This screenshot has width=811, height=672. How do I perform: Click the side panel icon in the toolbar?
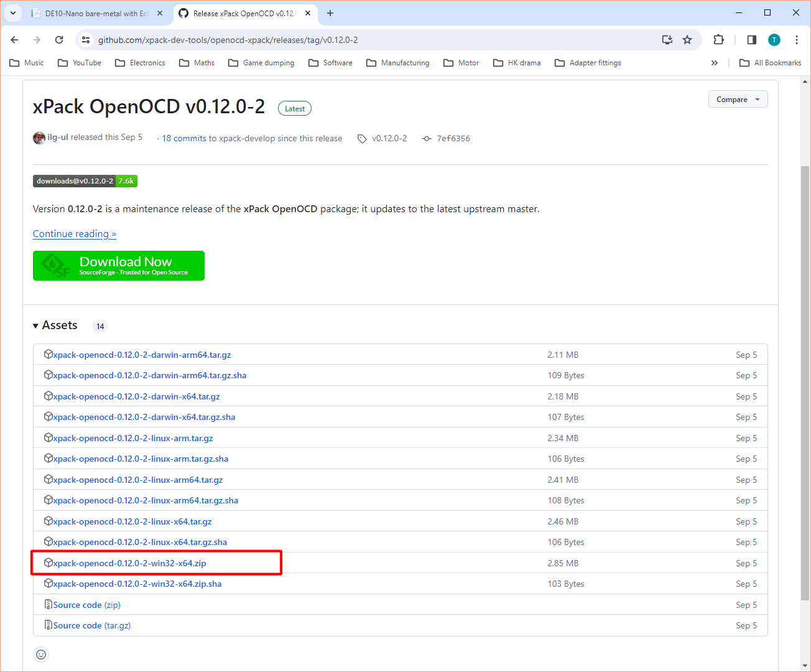point(751,39)
